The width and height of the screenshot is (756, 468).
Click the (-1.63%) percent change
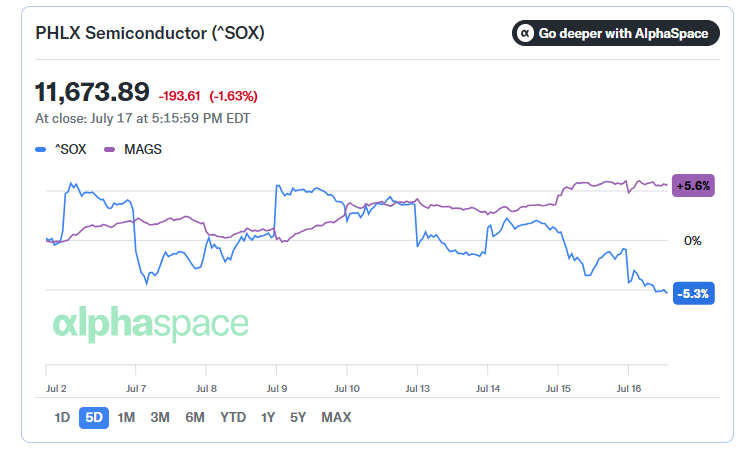[x=233, y=96]
